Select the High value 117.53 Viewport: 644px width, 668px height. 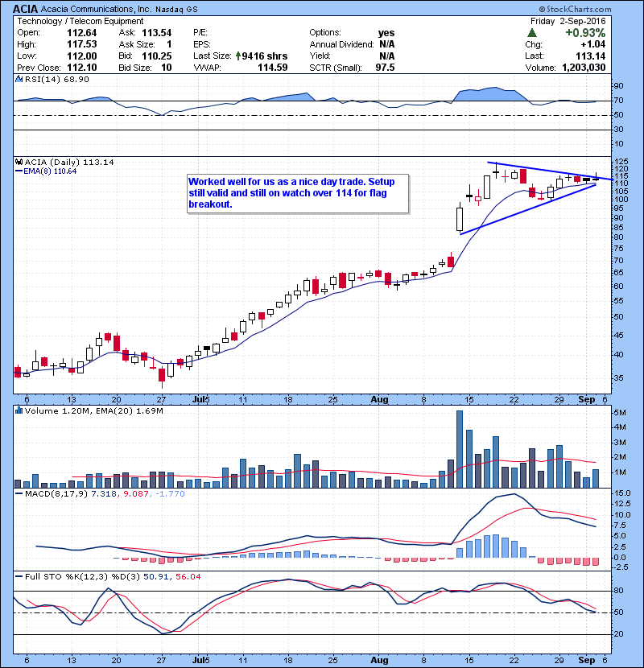[x=82, y=44]
